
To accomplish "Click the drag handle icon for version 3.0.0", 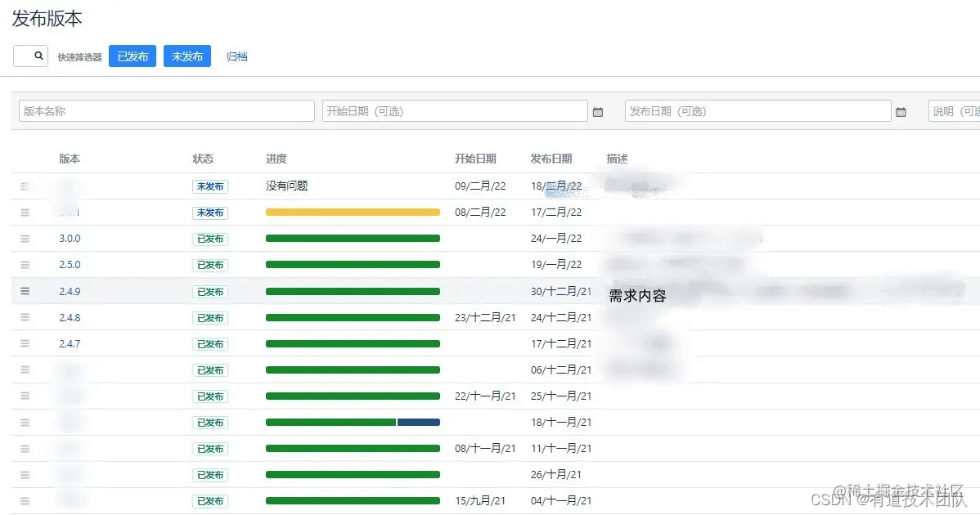I will point(24,238).
